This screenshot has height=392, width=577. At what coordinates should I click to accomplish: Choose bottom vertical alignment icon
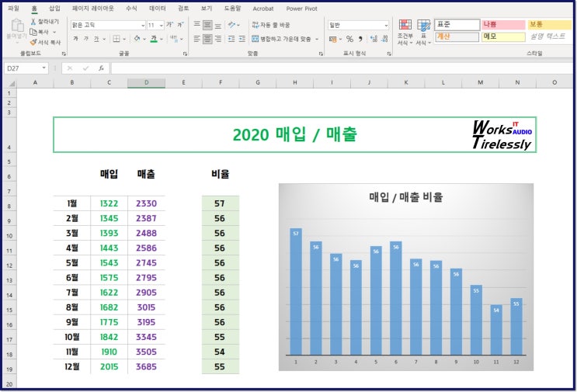click(x=218, y=25)
